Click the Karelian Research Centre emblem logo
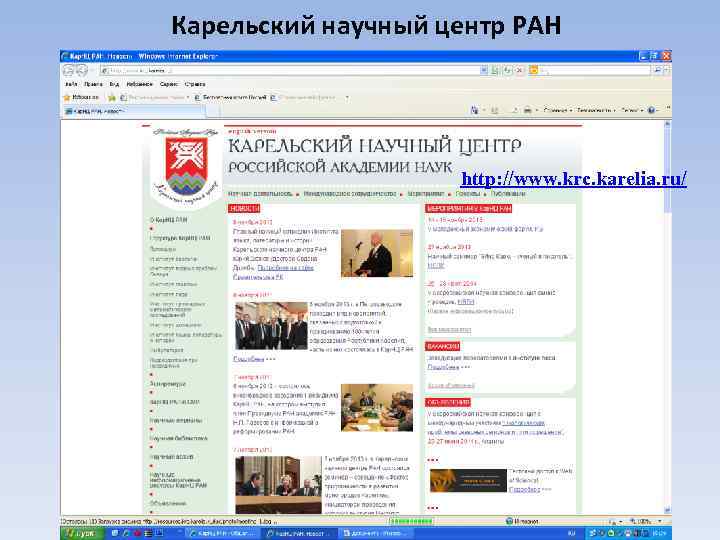This screenshot has height=540, width=720. coord(186,167)
